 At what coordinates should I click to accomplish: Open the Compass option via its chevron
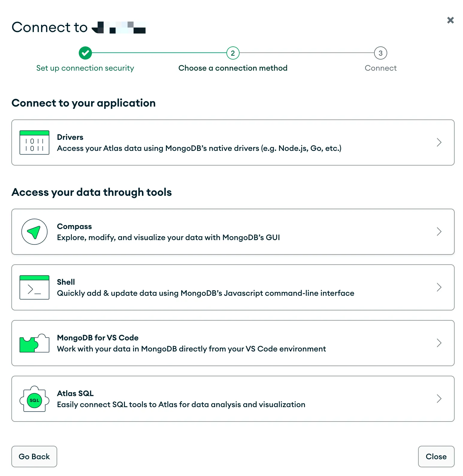pyautogui.click(x=439, y=231)
